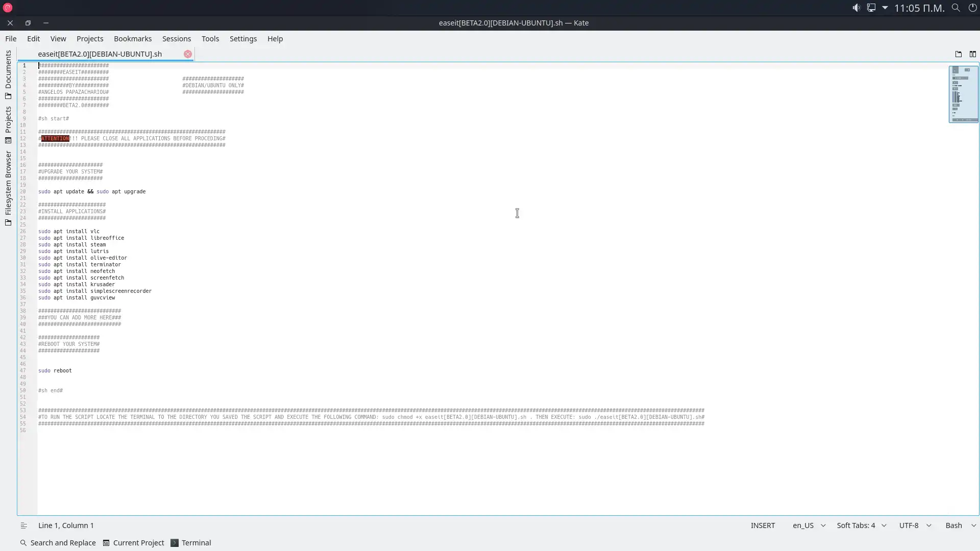This screenshot has width=980, height=551.
Task: Click line number 20 in the gutter
Action: pos(23,192)
